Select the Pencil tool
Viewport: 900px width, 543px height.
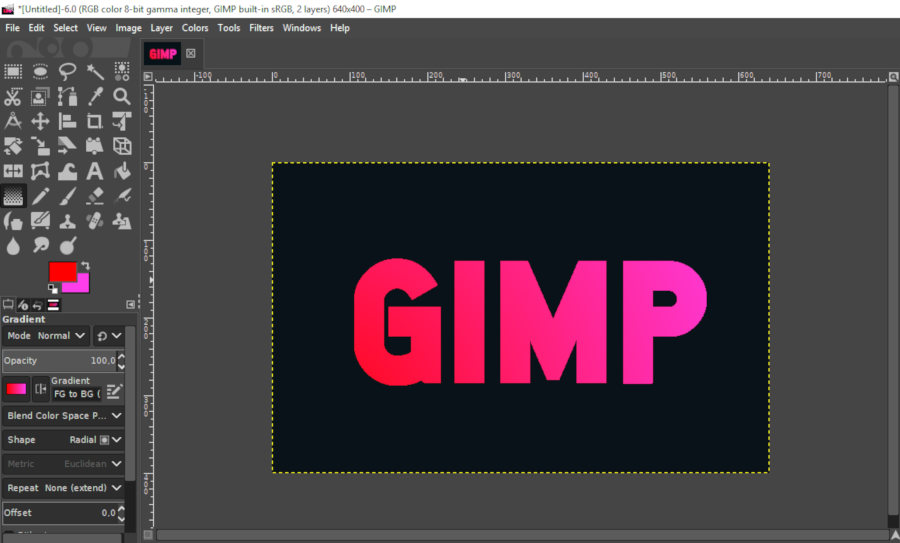tap(40, 196)
